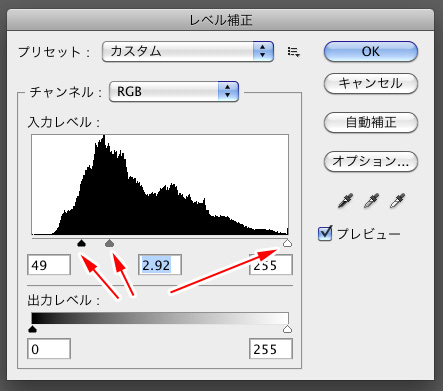Select the gray point eyedropper
This screenshot has width=443, height=391.
pos(371,201)
